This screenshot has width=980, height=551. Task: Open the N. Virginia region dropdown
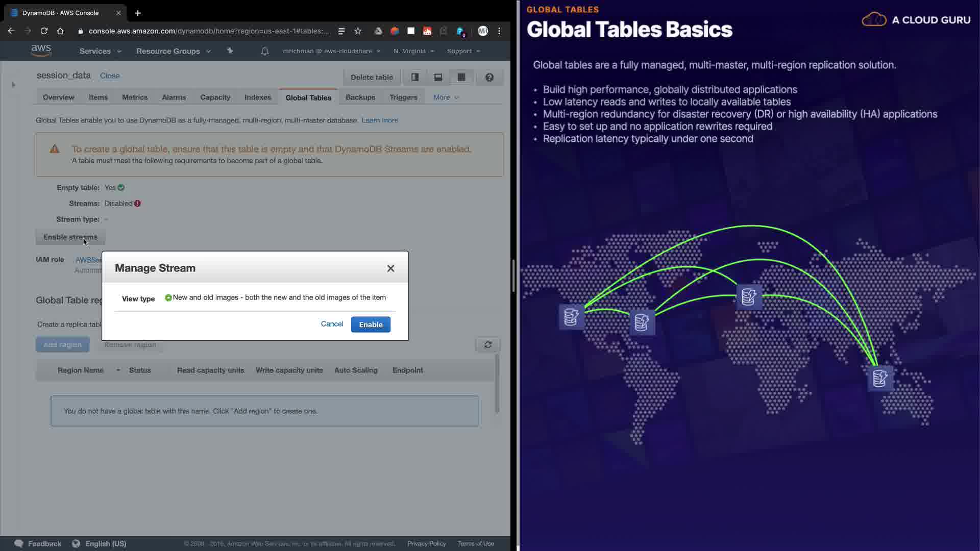point(413,51)
